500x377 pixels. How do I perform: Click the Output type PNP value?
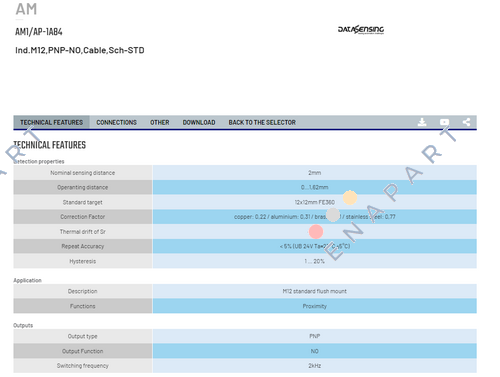tap(315, 336)
